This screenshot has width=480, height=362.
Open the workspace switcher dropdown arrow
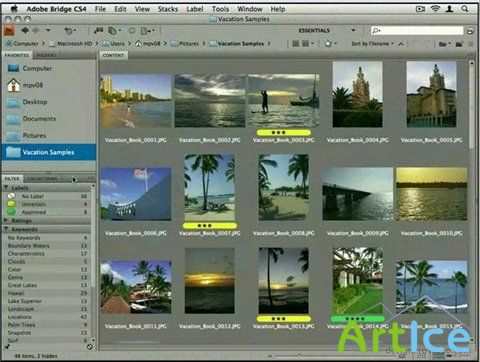point(353,30)
